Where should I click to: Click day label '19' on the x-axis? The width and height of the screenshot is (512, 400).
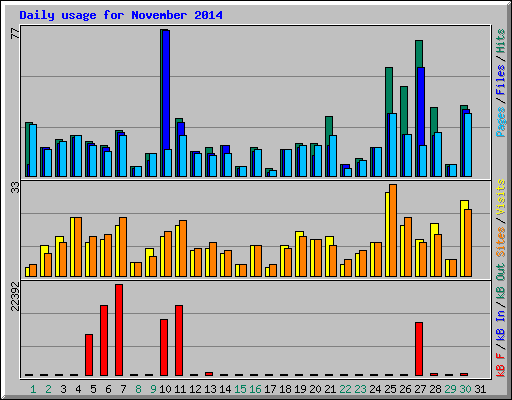tap(300, 389)
